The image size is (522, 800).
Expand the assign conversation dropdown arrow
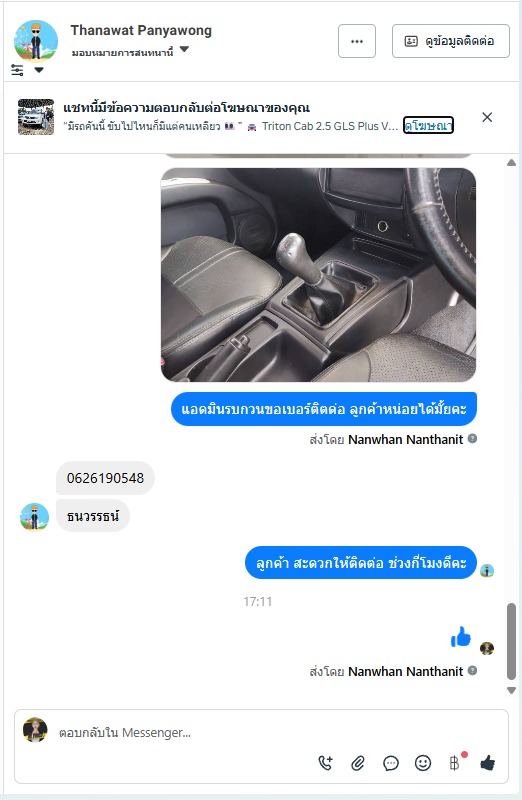point(185,49)
